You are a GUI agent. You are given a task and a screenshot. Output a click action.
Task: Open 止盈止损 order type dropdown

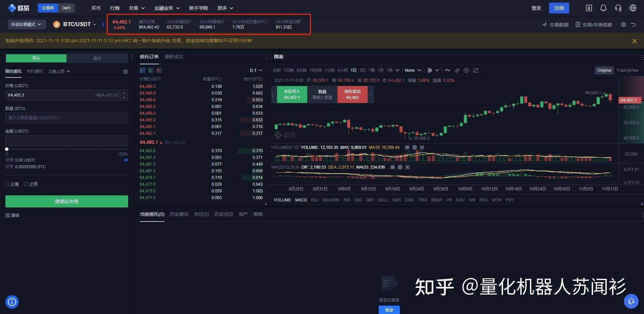tap(59, 71)
